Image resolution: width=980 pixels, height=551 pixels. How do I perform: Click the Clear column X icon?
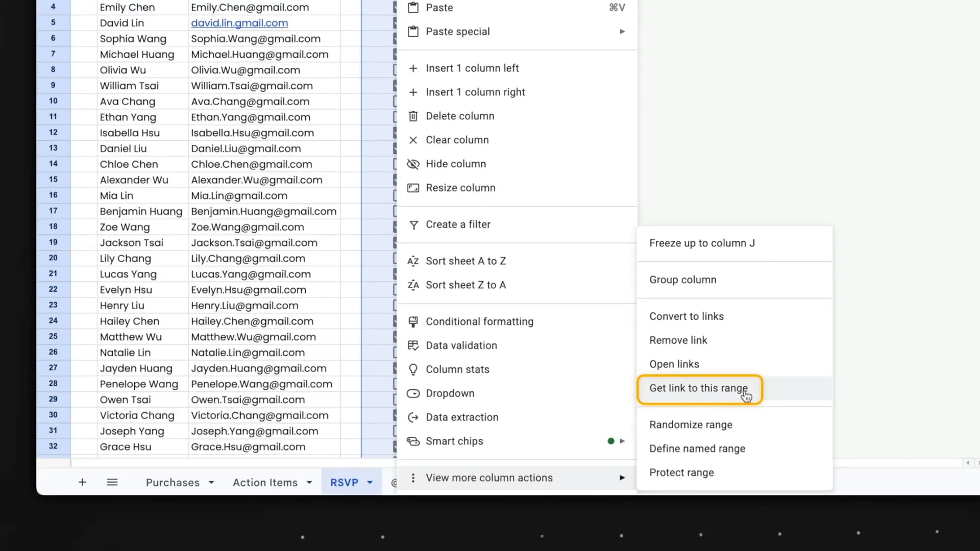[x=413, y=140]
